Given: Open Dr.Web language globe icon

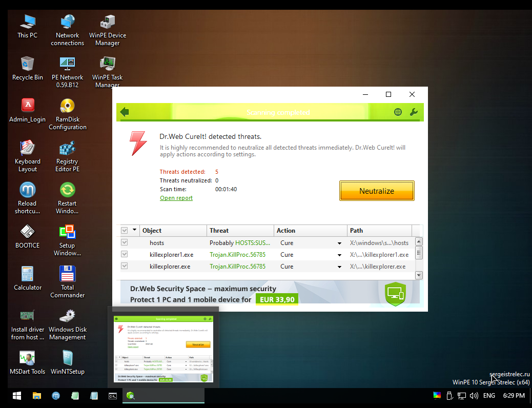Looking at the screenshot, I should click(398, 112).
